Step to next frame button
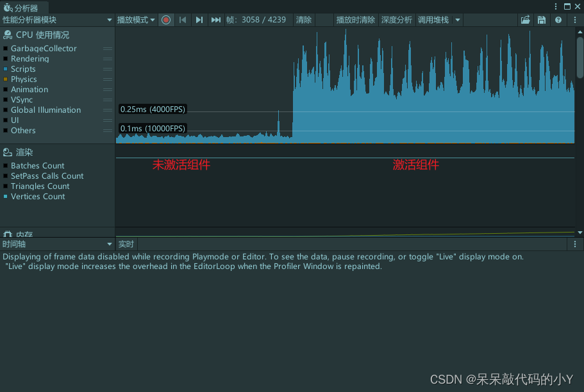This screenshot has width=584, height=392. [199, 20]
